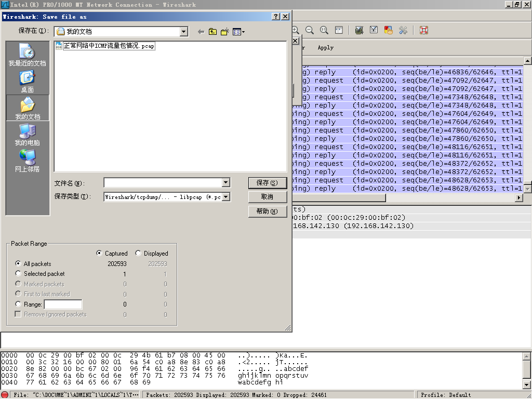
Task: Open 网上邻居 in the places bar
Action: (x=27, y=161)
